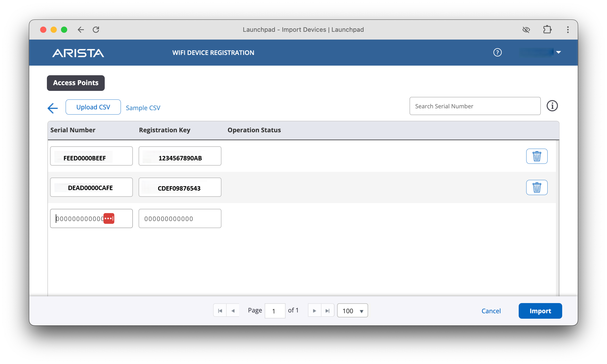Open the help question mark icon

(x=497, y=53)
